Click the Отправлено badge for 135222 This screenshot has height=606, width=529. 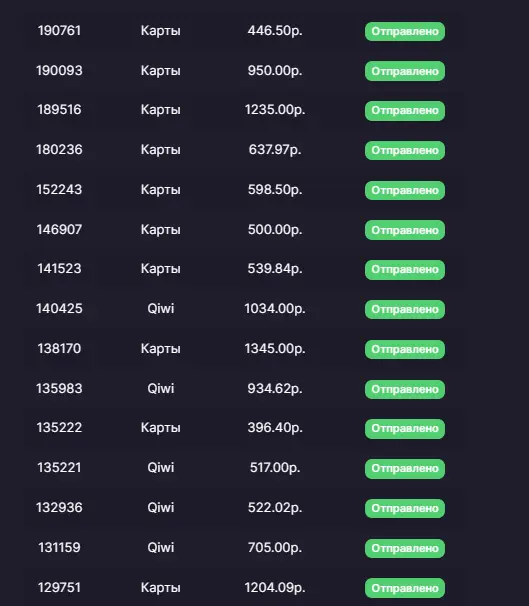405,429
